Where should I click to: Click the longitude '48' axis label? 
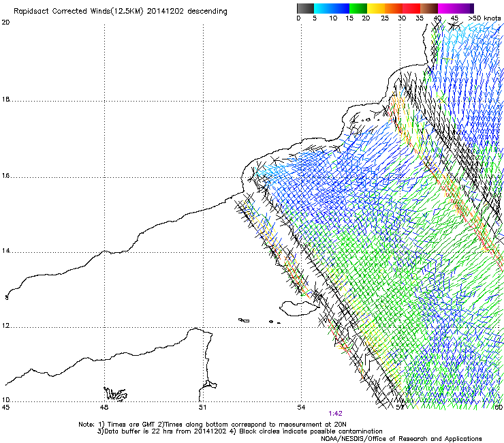click(x=104, y=408)
